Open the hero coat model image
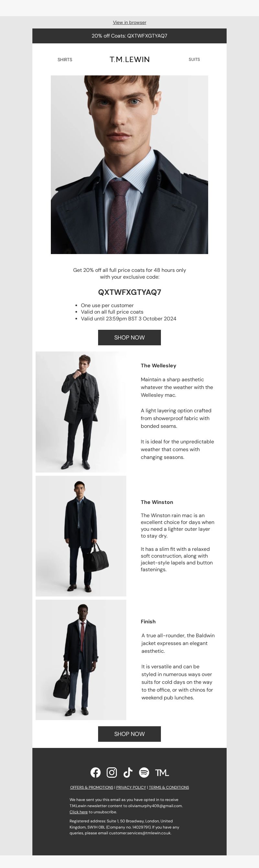Screen dimensions: 259x868 point(129,164)
